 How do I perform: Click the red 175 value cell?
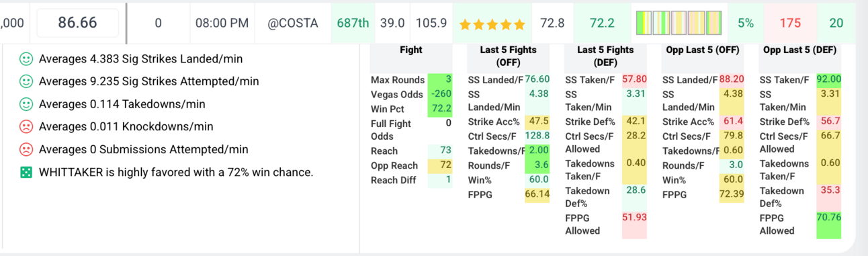(790, 23)
